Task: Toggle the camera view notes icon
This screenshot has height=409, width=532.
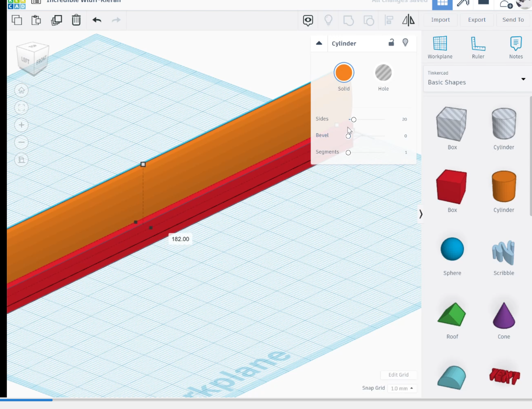Action: pyautogui.click(x=308, y=20)
